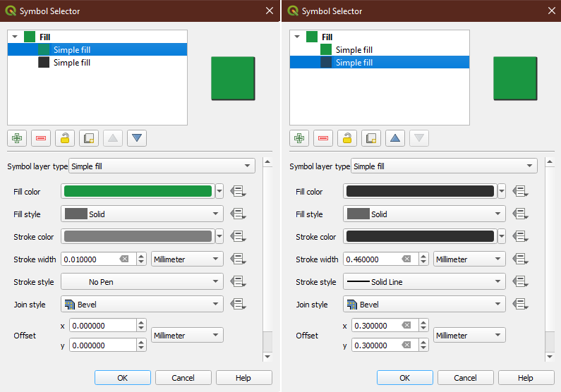Open left Symbol layer type dropdown
561x392 pixels.
[x=162, y=166]
